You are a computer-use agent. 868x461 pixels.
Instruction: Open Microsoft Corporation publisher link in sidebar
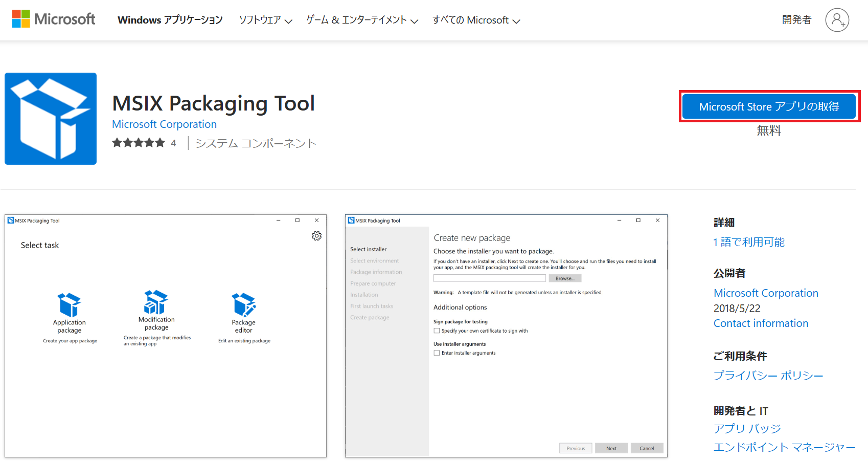pyautogui.click(x=766, y=293)
